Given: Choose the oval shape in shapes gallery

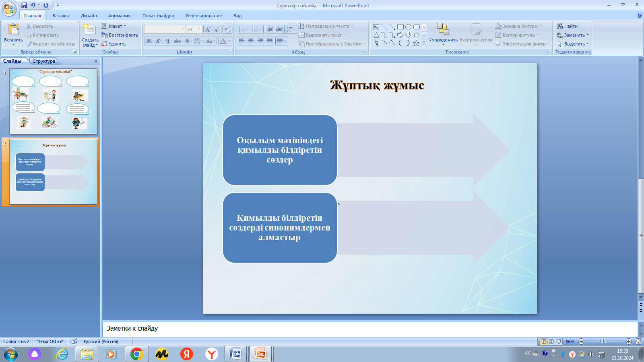Looking at the screenshot, I should point(408,27).
